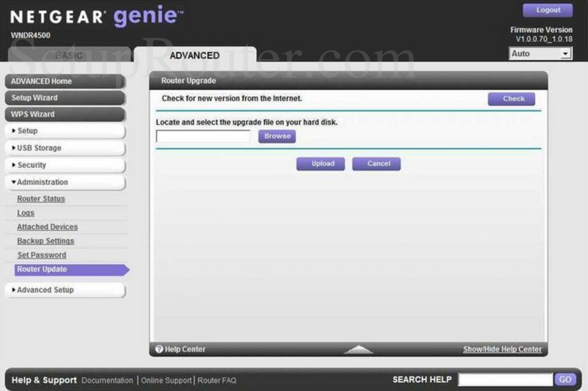Open the Router FAQ link
The width and height of the screenshot is (588, 391).
[216, 380]
